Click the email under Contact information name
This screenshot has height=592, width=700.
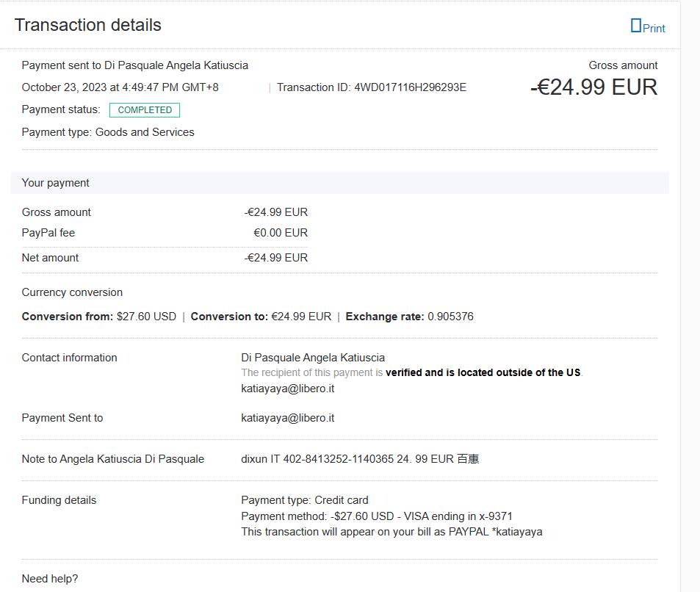click(x=287, y=389)
